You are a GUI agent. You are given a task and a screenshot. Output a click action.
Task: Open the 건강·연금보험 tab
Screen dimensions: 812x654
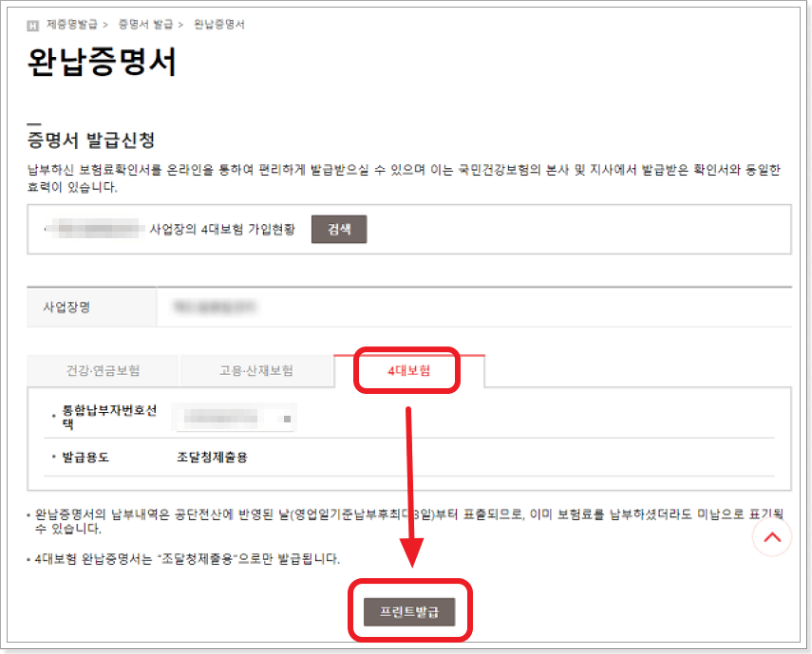tap(104, 369)
